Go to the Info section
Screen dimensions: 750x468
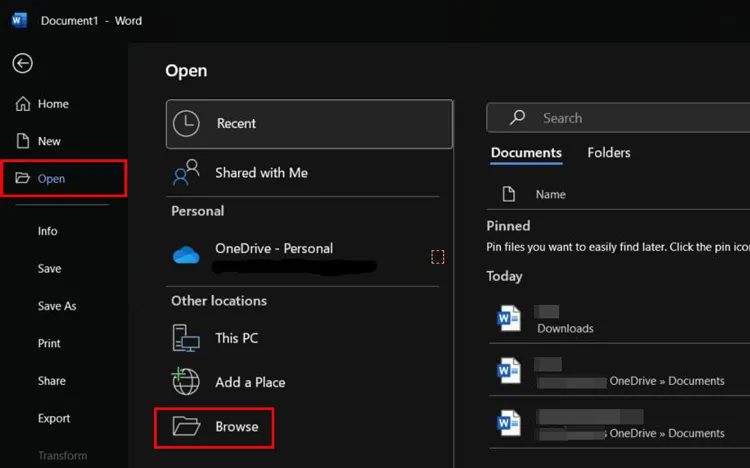[x=47, y=231]
